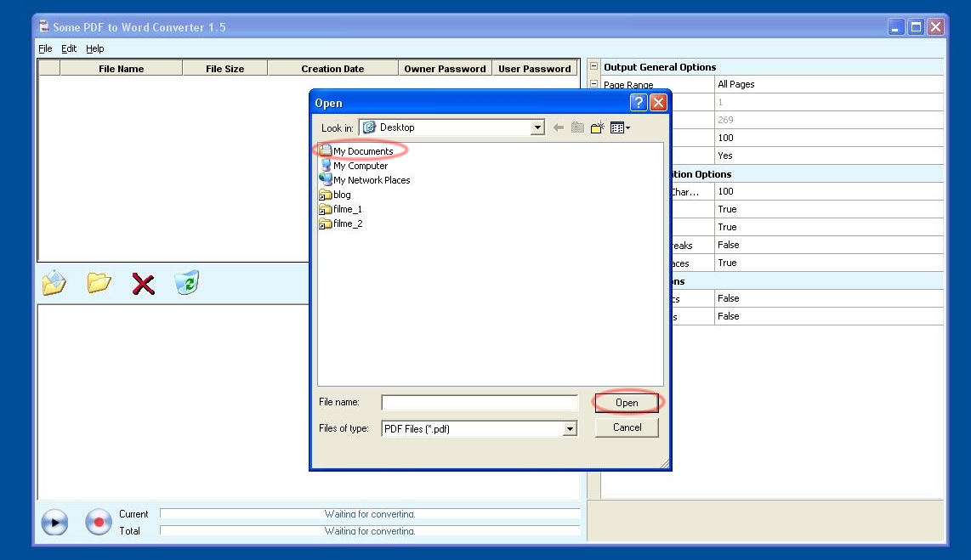971x560 pixels.
Task: Collapse the Output General Options section
Action: [593, 66]
